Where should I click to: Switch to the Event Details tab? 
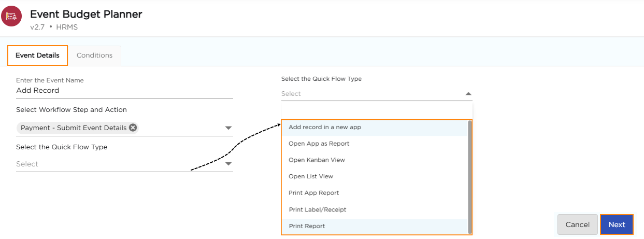click(x=37, y=55)
